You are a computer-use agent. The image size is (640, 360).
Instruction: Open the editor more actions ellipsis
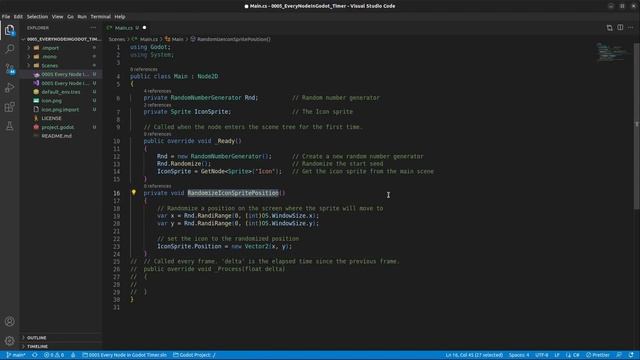631,28
